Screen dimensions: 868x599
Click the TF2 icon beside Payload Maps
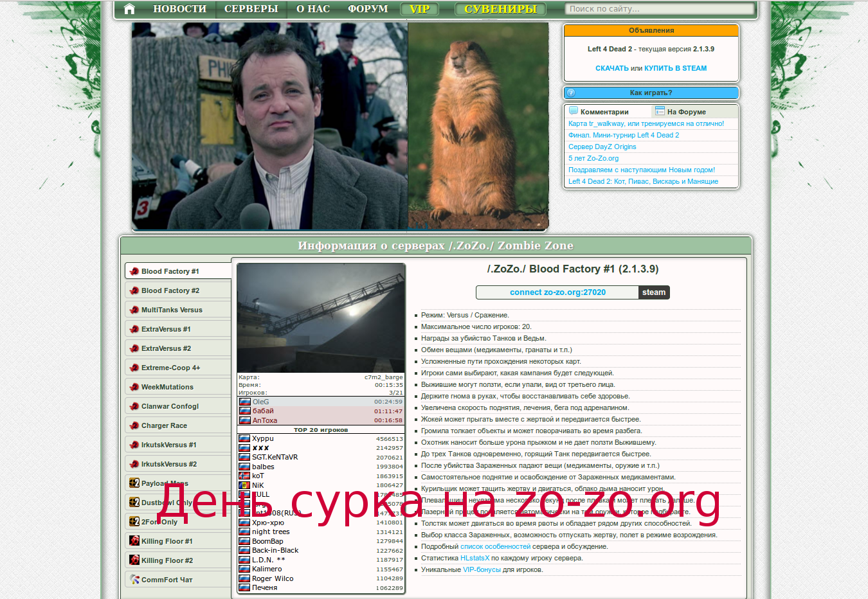point(134,483)
